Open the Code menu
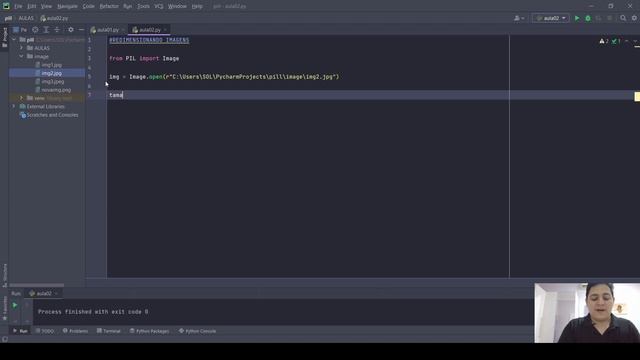This screenshot has height=360, width=640. (x=89, y=6)
